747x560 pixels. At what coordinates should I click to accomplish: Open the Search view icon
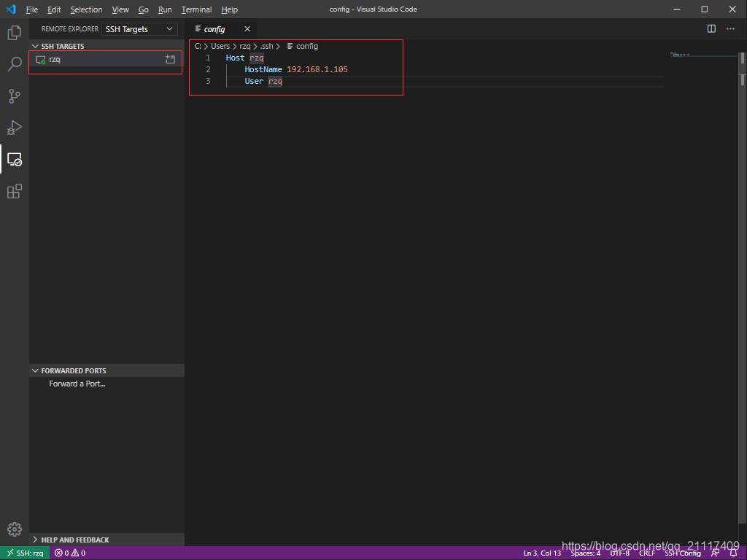pos(15,64)
